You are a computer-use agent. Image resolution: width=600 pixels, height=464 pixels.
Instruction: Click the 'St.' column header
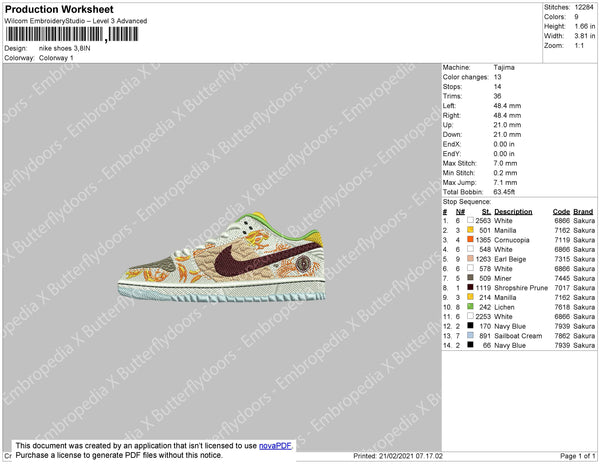pos(486,212)
